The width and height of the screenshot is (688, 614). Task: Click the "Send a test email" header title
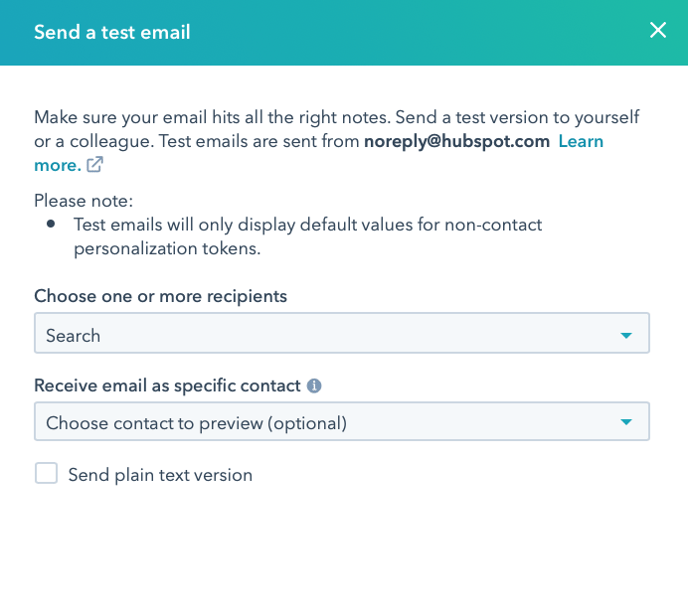point(112,32)
